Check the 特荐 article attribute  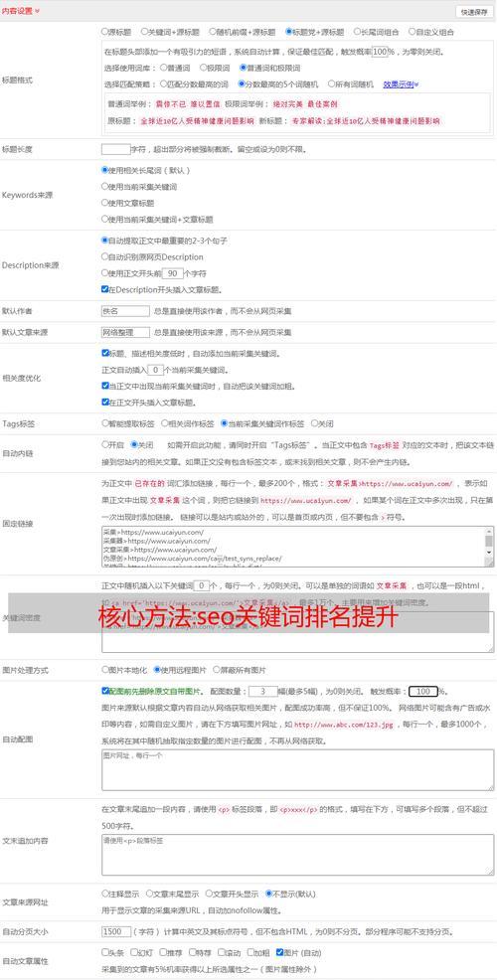click(x=191, y=952)
